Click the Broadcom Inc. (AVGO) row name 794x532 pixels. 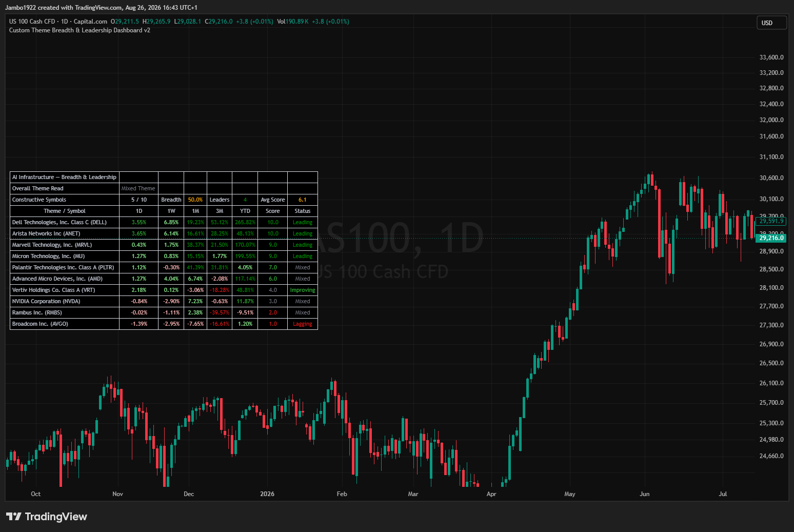coord(40,324)
